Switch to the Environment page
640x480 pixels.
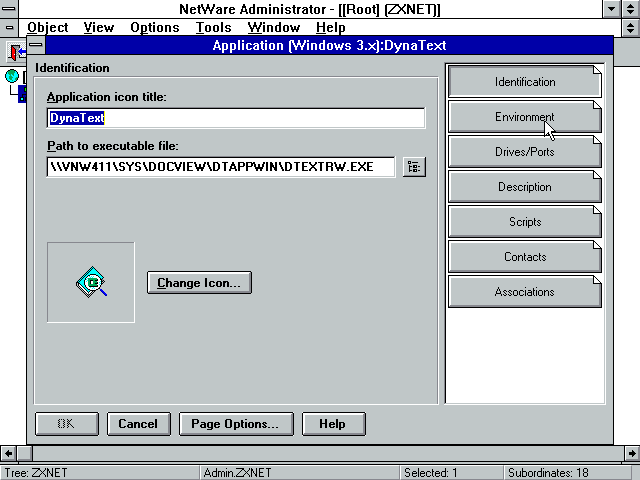point(524,117)
